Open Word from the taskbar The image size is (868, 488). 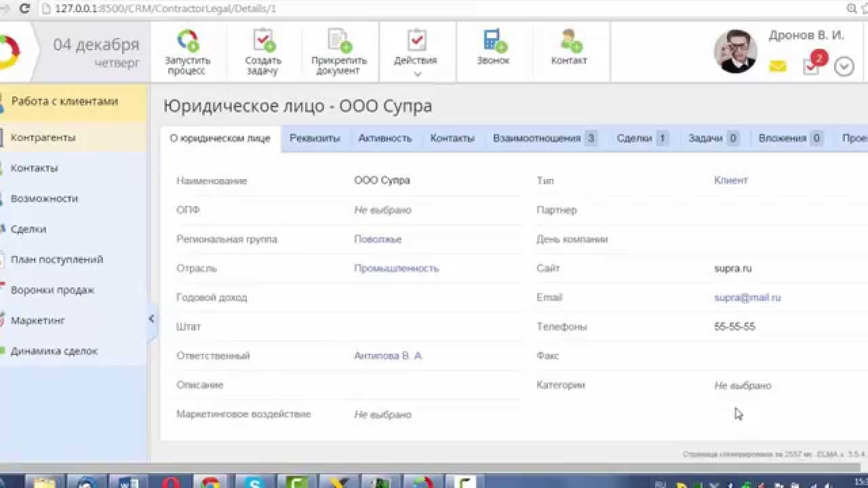pyautogui.click(x=128, y=483)
